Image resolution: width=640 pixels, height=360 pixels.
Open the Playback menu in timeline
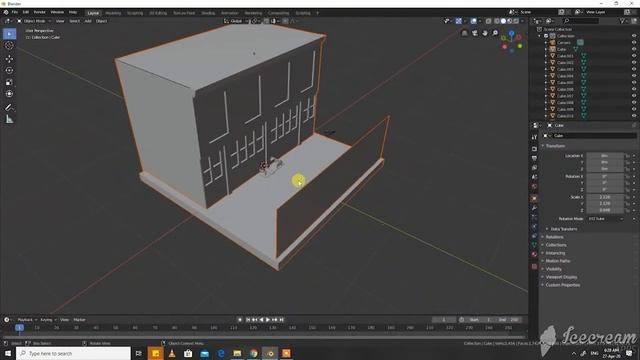click(x=27, y=320)
